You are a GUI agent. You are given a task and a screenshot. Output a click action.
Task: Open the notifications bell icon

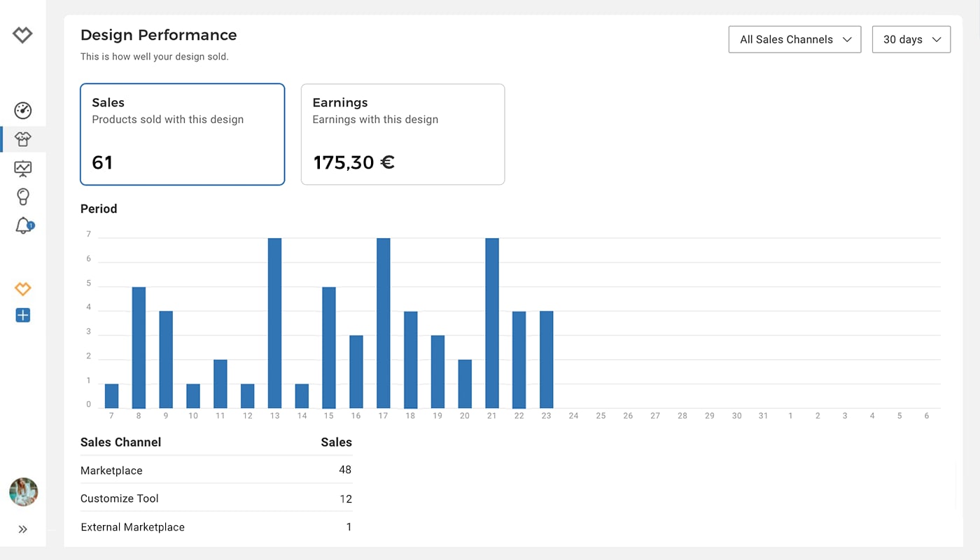click(23, 225)
